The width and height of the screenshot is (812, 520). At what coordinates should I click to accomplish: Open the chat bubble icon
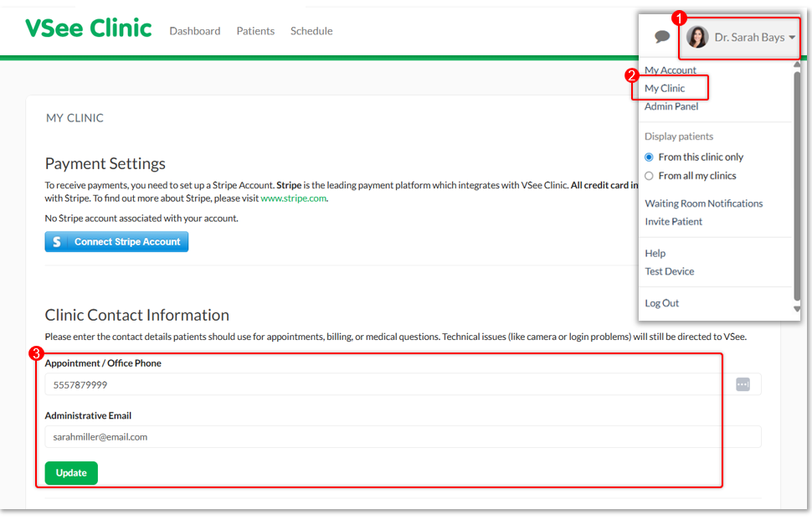pyautogui.click(x=662, y=37)
